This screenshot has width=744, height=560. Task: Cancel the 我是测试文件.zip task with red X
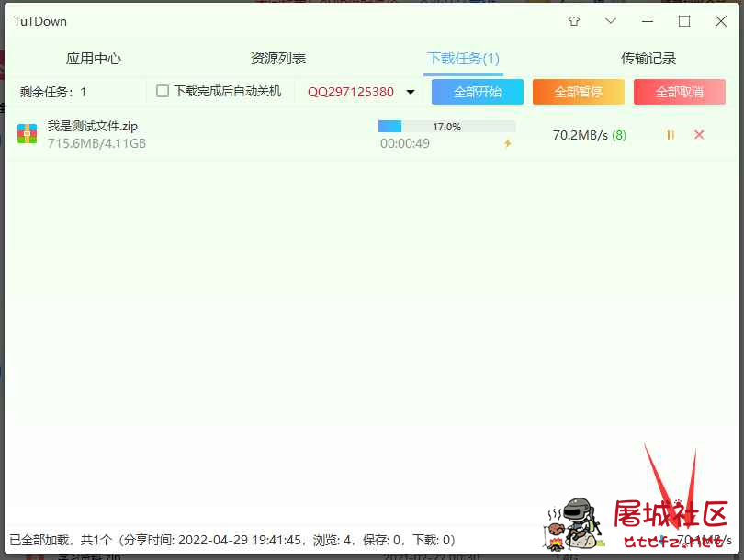[699, 135]
